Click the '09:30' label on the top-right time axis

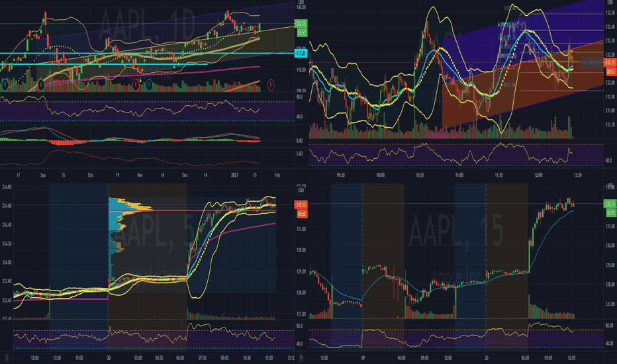coord(341,175)
